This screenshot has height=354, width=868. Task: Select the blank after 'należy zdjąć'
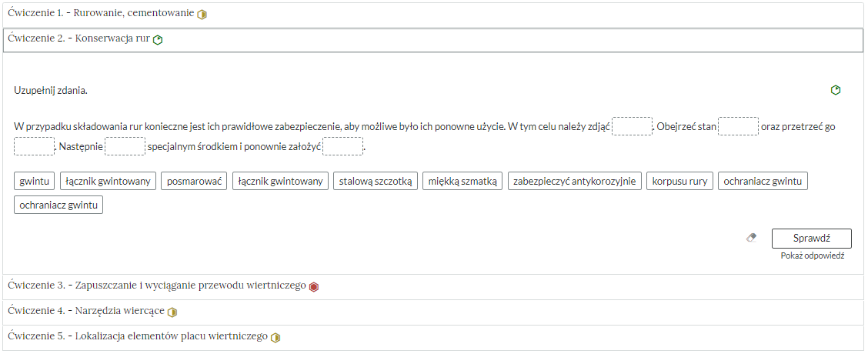[632, 126]
